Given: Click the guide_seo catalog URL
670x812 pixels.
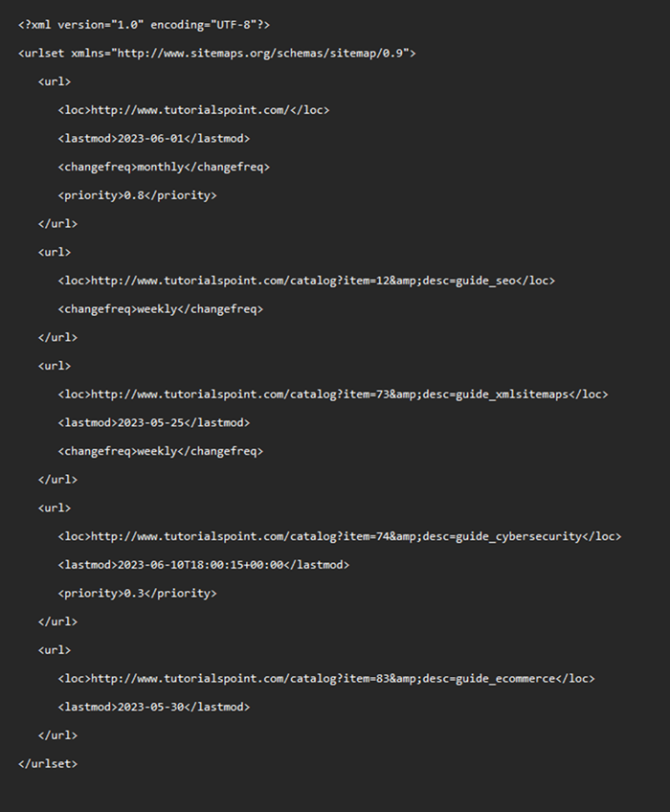Looking at the screenshot, I should tap(303, 281).
